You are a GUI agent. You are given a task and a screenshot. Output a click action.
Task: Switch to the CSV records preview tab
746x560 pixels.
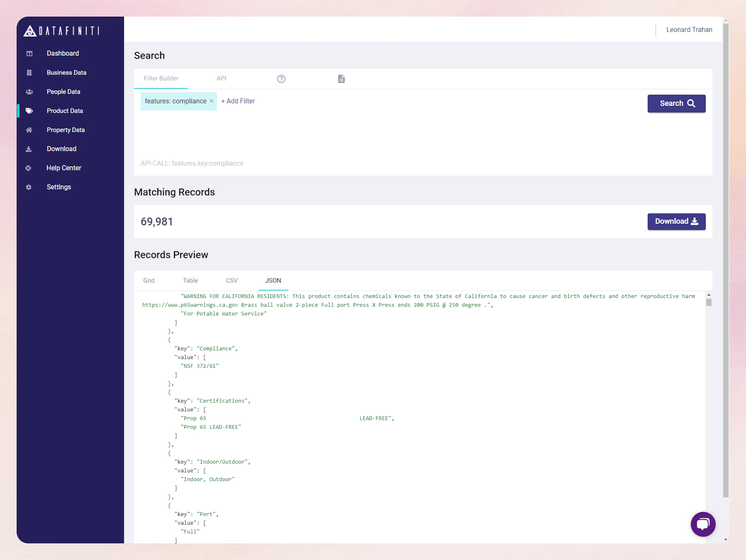click(232, 280)
